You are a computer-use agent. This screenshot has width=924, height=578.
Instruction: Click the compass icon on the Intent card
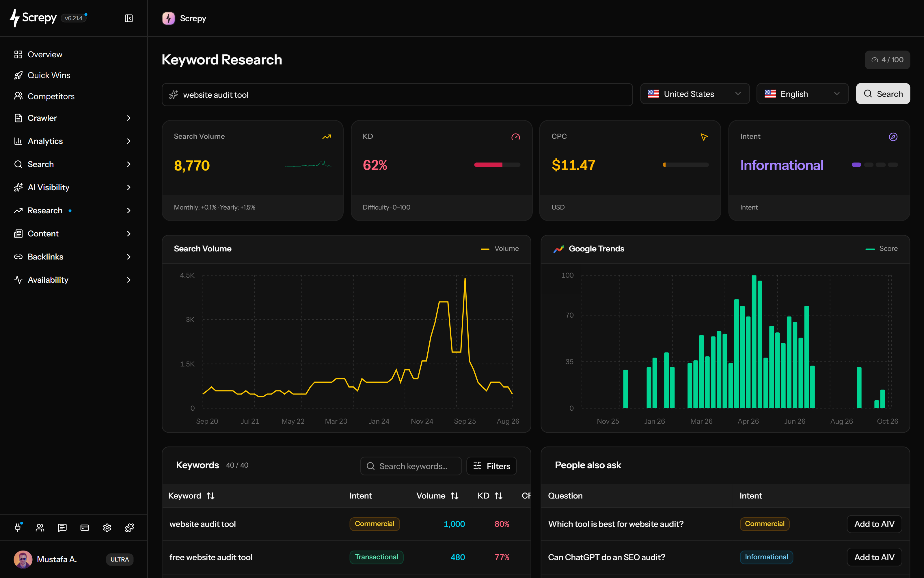893,137
